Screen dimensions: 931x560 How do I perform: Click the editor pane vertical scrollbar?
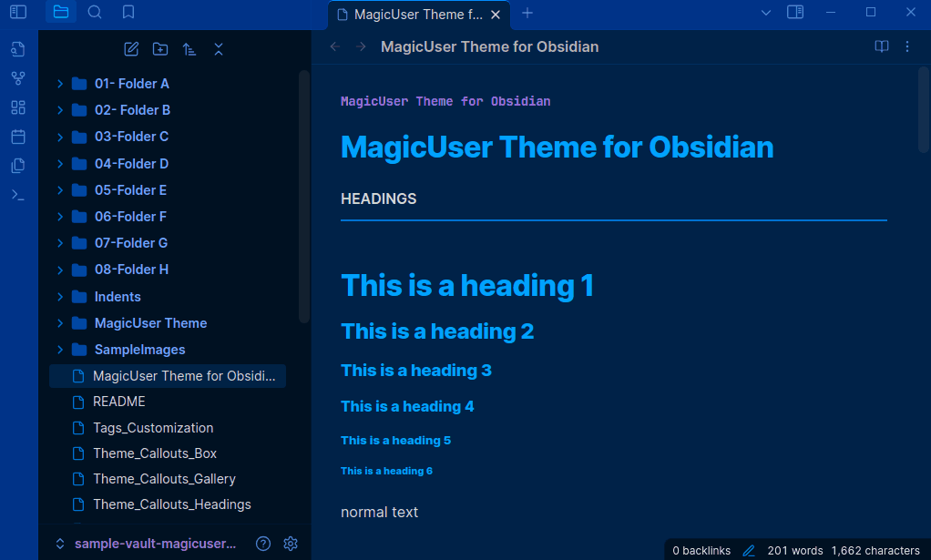(x=924, y=110)
